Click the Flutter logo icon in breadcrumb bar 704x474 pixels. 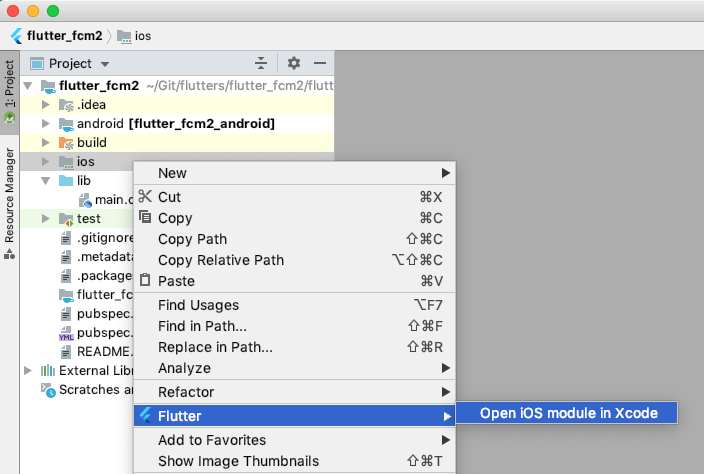17,36
